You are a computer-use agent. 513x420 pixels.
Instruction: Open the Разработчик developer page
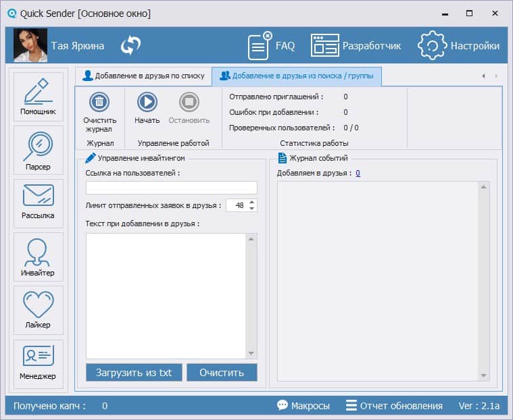click(x=356, y=46)
